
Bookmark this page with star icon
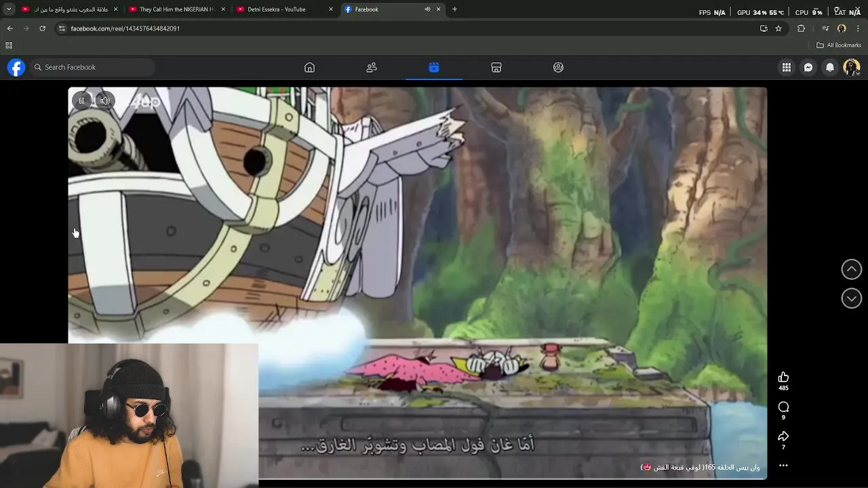click(778, 28)
